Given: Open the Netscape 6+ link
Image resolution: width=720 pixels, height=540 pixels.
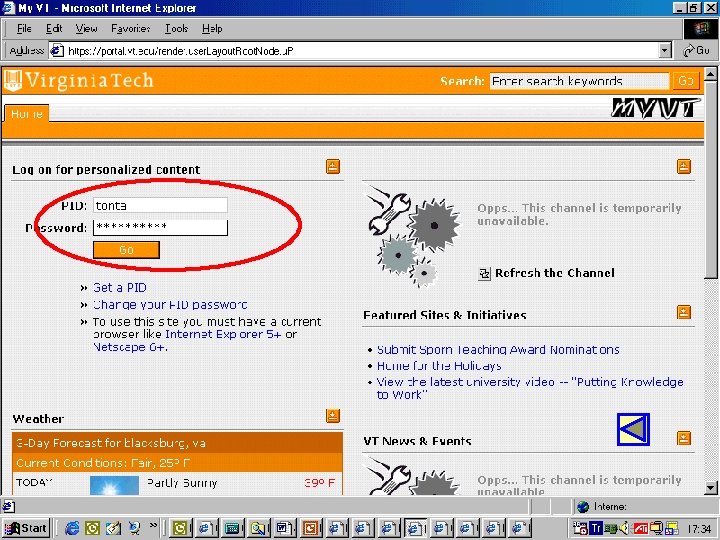Looking at the screenshot, I should [x=129, y=347].
